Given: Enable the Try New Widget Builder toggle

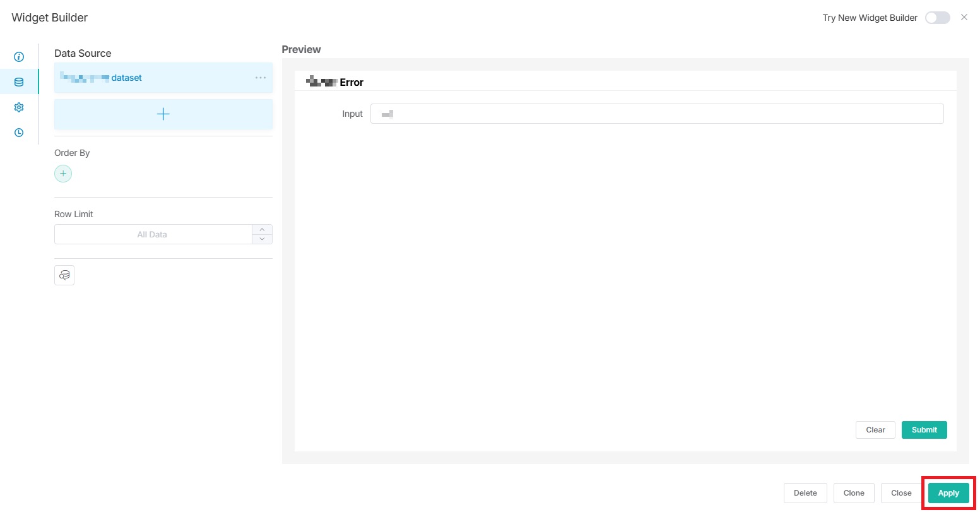Looking at the screenshot, I should pos(938,18).
